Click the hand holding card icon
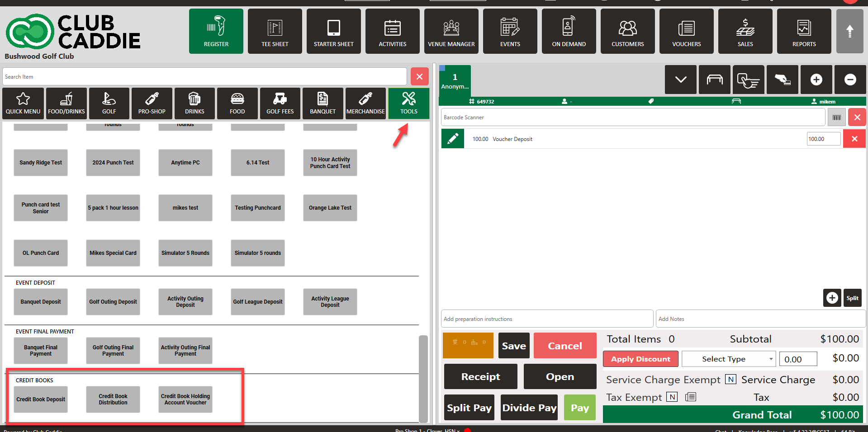The width and height of the screenshot is (868, 432). (782, 80)
